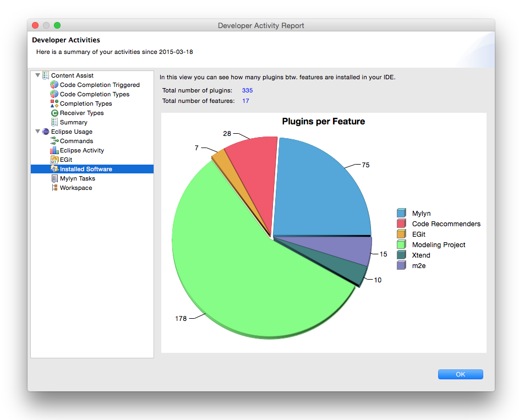519x420 pixels.
Task: Select Eclipse Activity in the tree
Action: click(82, 150)
